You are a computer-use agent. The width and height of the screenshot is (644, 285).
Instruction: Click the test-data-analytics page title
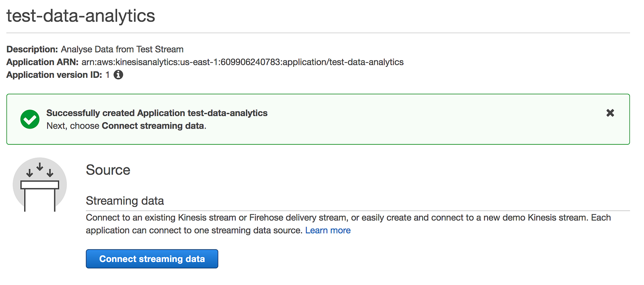80,16
